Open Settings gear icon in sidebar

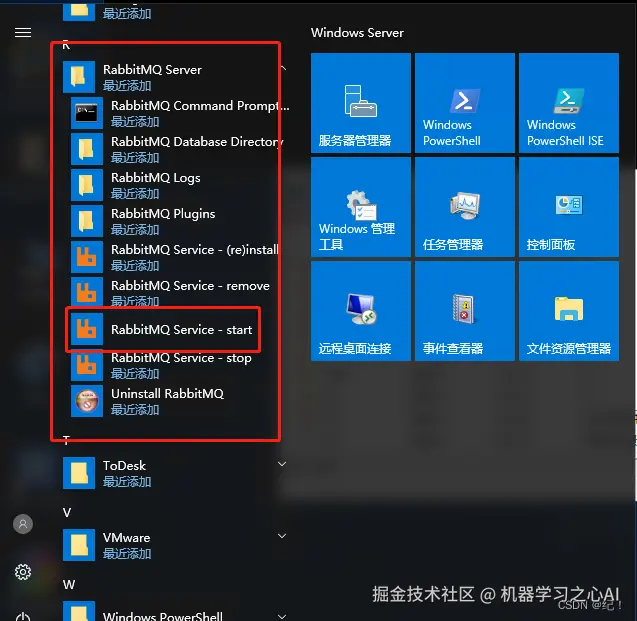point(23,572)
